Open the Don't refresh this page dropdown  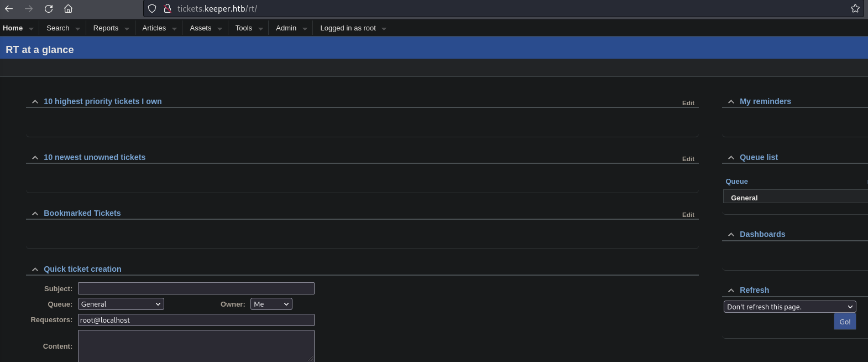point(789,307)
